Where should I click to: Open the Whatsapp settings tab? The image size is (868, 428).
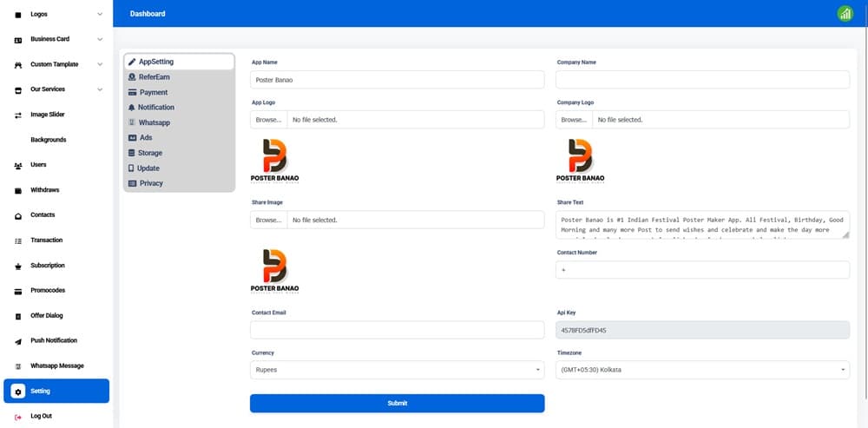154,122
